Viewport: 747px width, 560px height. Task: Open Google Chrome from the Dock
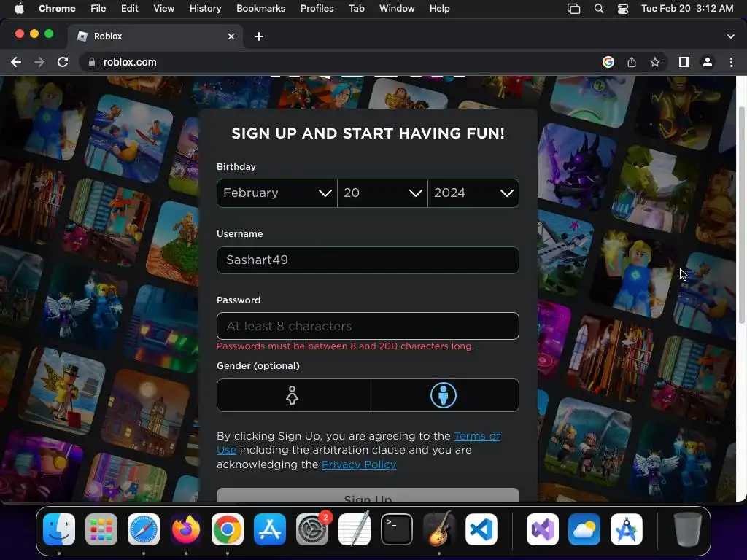(x=228, y=529)
